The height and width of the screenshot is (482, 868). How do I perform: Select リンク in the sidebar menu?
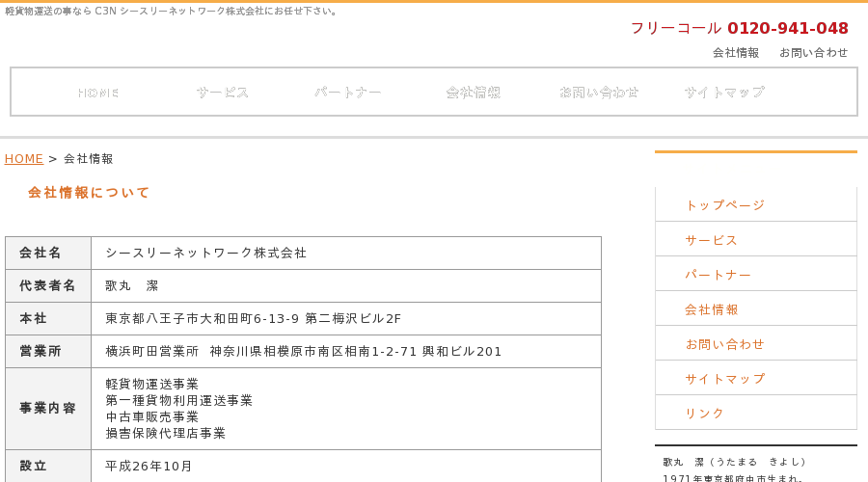(755, 413)
